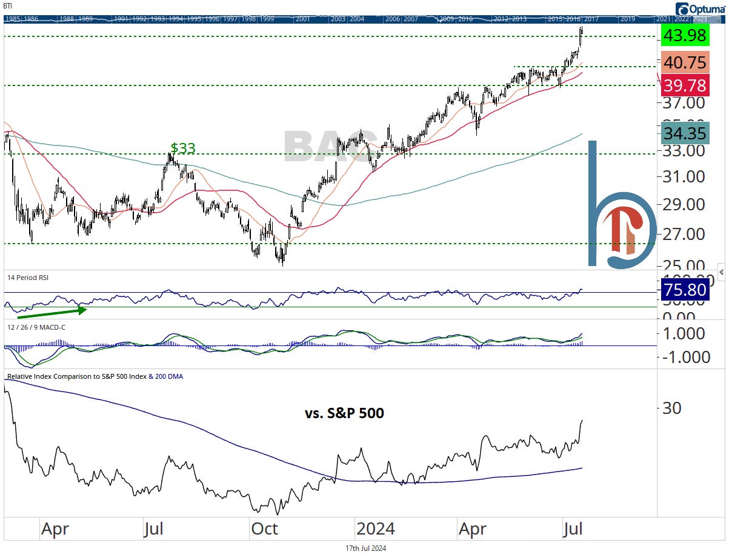Viewport: 729px width, 560px height.
Task: Click the Oct label on the date axis
Action: click(264, 528)
